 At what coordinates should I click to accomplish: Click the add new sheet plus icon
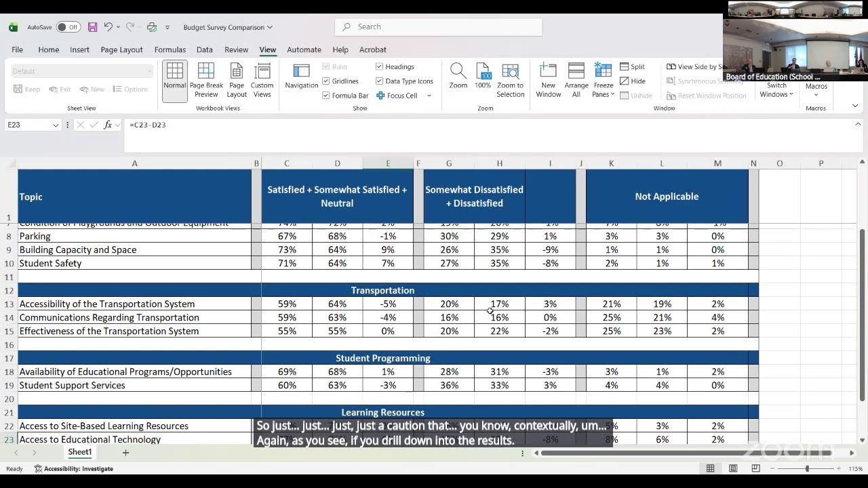click(125, 453)
